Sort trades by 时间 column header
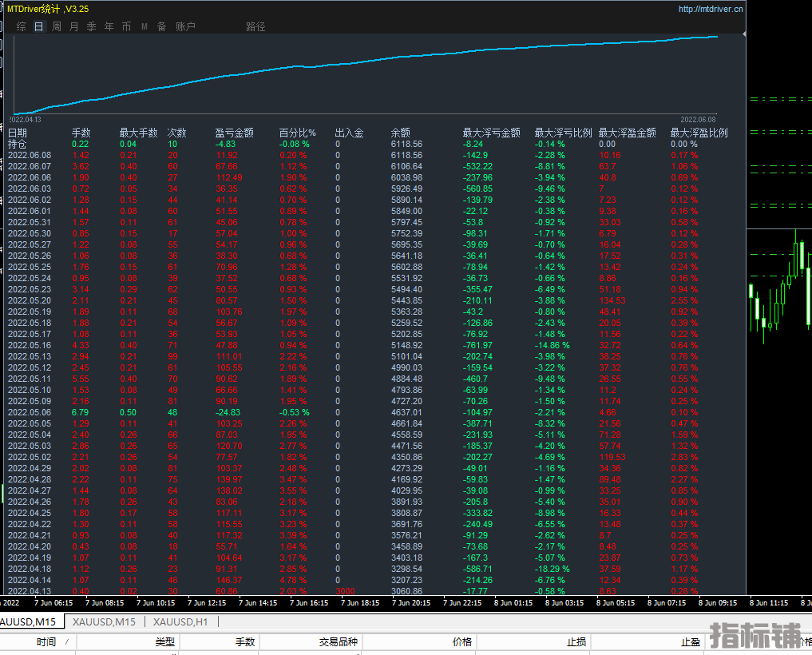This screenshot has height=655, width=812. (46, 641)
